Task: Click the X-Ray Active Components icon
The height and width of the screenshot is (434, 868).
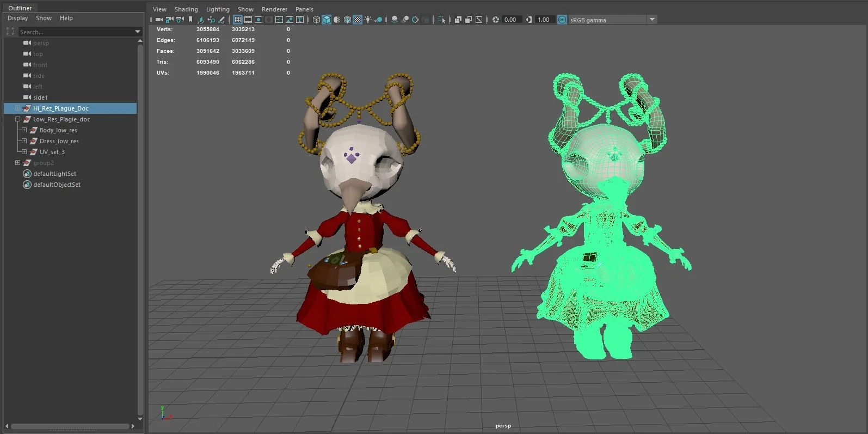Action: coord(469,20)
